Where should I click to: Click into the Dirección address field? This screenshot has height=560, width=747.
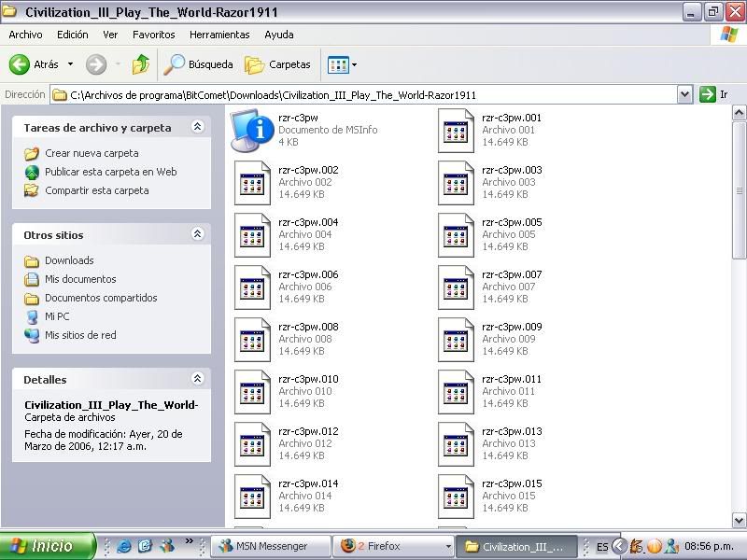point(364,95)
